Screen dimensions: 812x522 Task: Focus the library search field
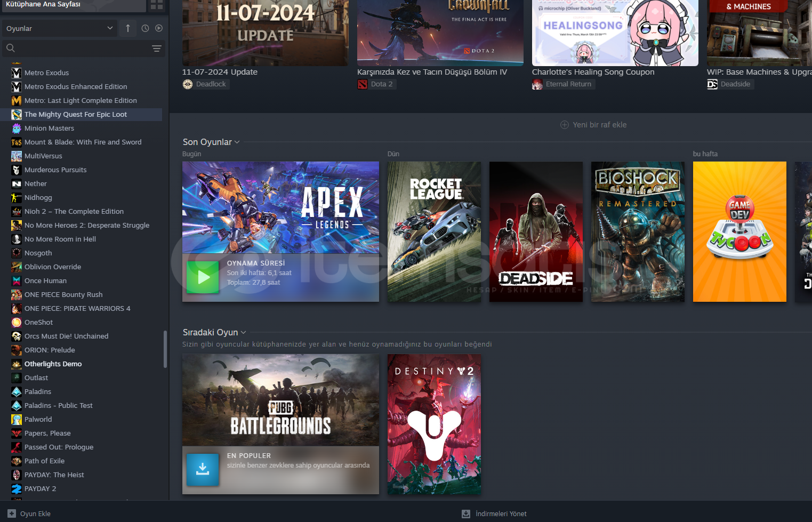tap(84, 49)
